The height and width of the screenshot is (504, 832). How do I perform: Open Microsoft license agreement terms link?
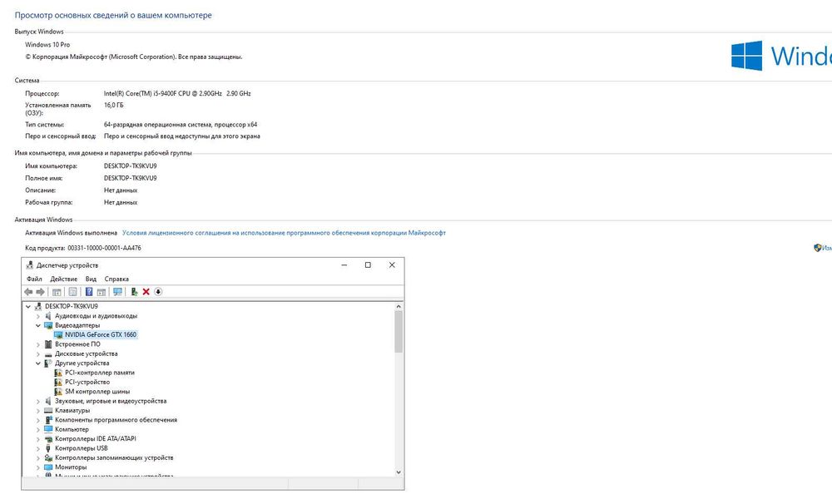click(284, 233)
